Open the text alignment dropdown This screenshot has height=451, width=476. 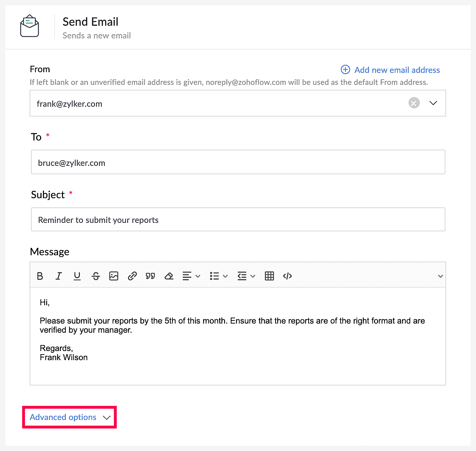(191, 276)
